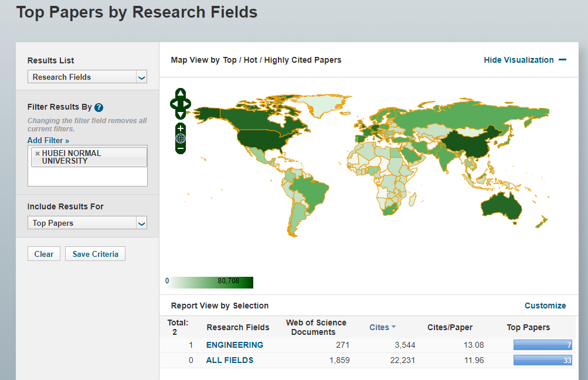Zoom in on the map with plus

point(181,128)
